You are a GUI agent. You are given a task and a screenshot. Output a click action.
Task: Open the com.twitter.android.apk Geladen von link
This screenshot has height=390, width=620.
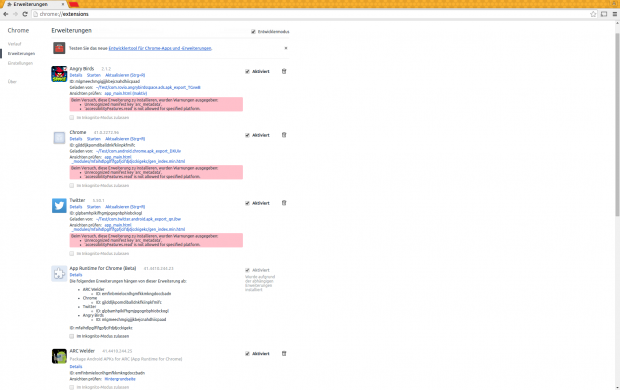pos(138,219)
